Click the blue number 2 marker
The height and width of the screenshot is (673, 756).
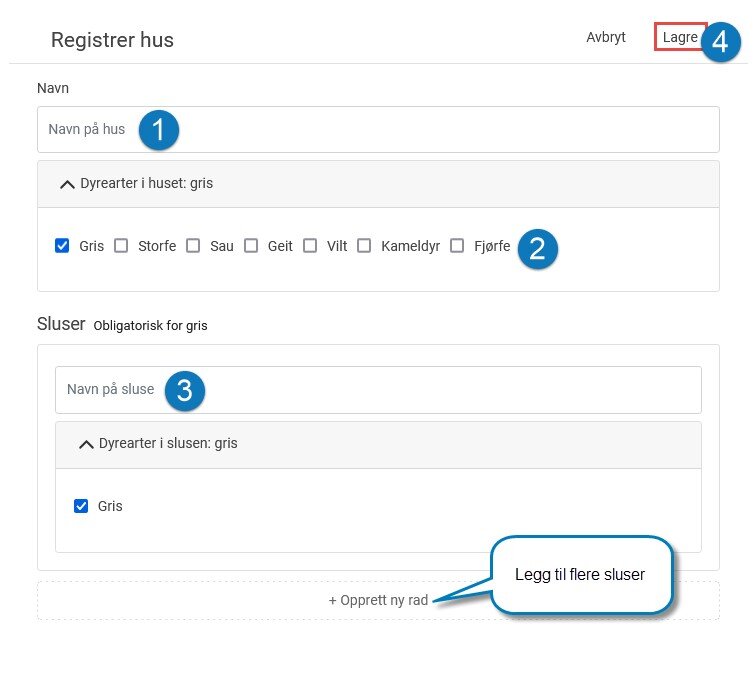click(538, 249)
